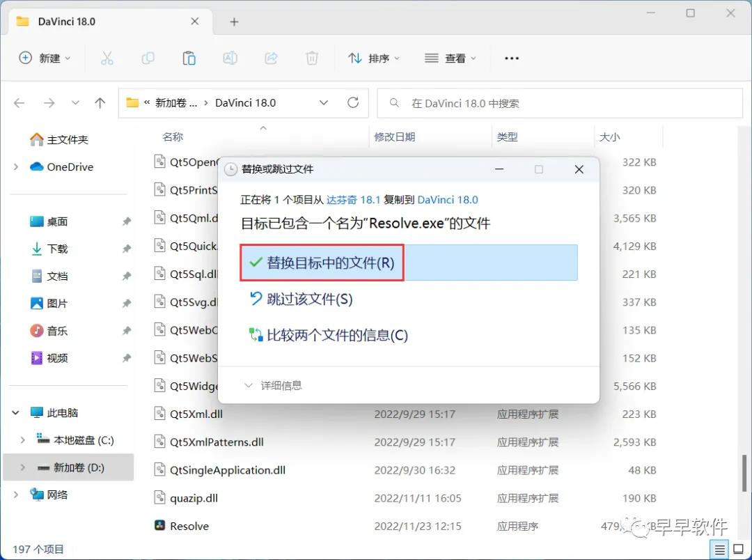
Task: Expand the OneDrive tree node
Action: point(16,167)
